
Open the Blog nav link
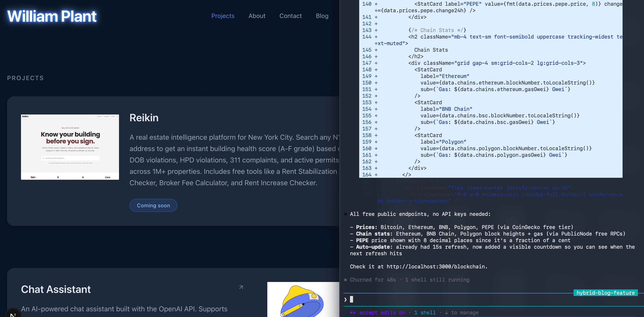(x=322, y=16)
